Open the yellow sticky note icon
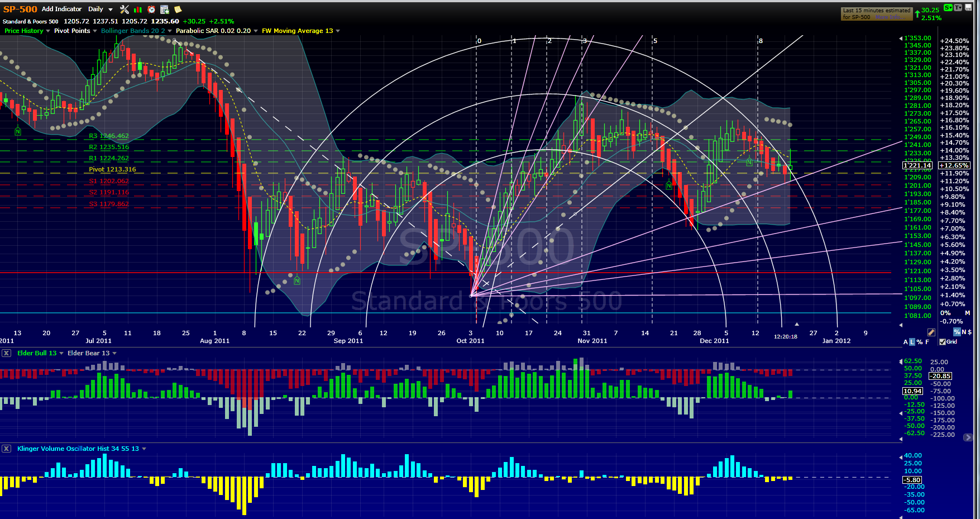This screenshot has width=980, height=519. [x=178, y=9]
